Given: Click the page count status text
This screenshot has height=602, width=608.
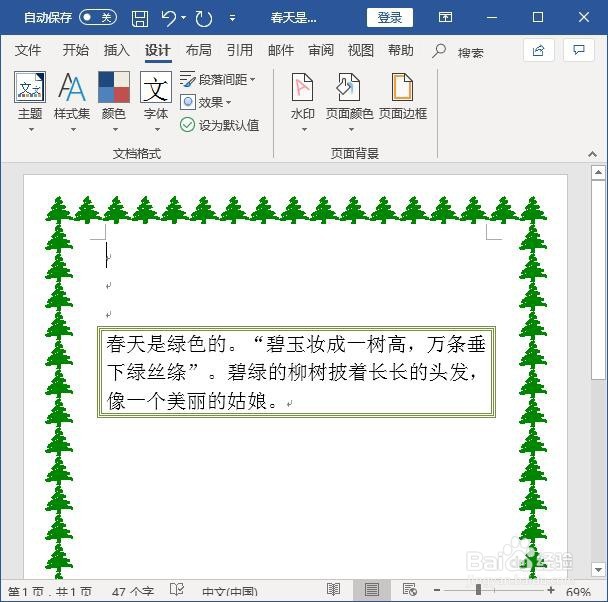Looking at the screenshot, I should click(50, 591).
